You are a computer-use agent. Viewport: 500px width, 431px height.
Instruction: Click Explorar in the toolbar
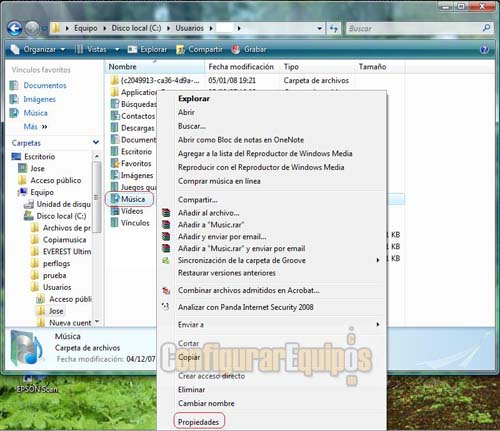(x=147, y=49)
